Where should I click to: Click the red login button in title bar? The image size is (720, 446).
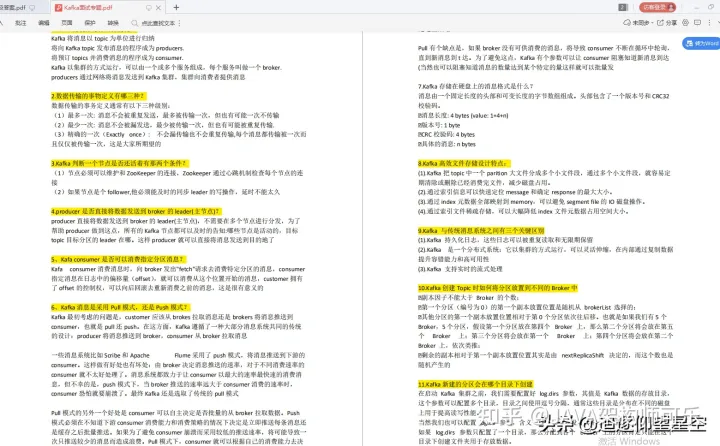coord(658,7)
